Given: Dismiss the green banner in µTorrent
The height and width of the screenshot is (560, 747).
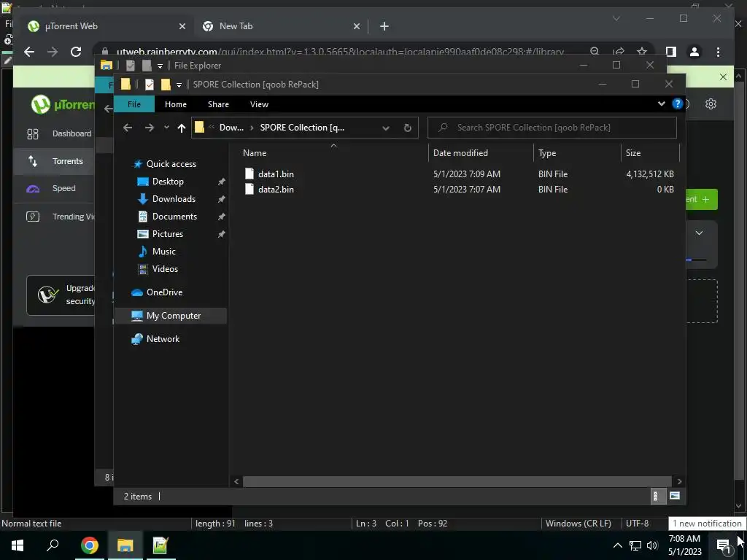Looking at the screenshot, I should point(723,77).
